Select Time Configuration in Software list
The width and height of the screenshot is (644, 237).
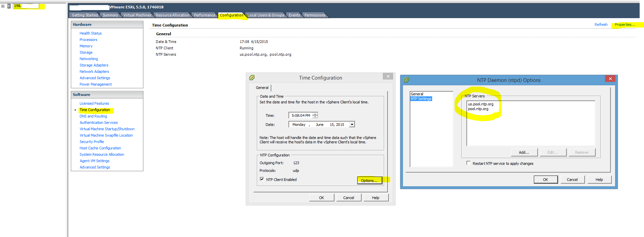point(95,110)
